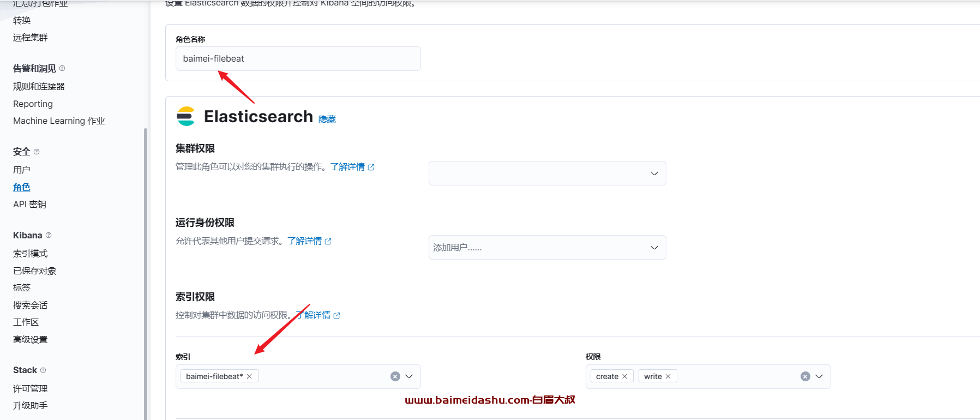Open 规则和连接器 in the sidebar
This screenshot has height=420, width=980.
[39, 86]
